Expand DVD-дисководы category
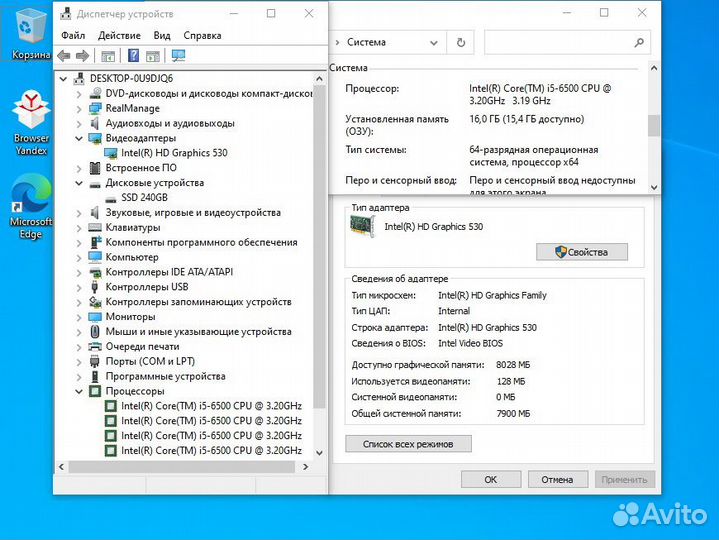 pyautogui.click(x=79, y=94)
